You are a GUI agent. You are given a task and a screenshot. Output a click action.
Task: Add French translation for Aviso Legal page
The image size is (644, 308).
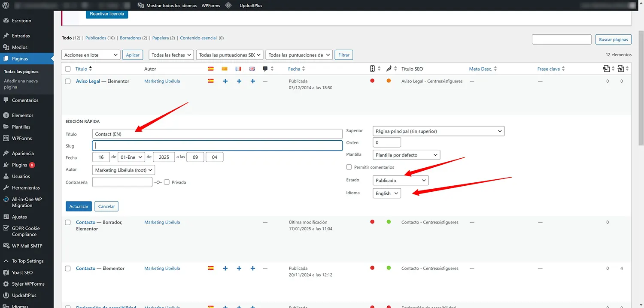point(239,81)
